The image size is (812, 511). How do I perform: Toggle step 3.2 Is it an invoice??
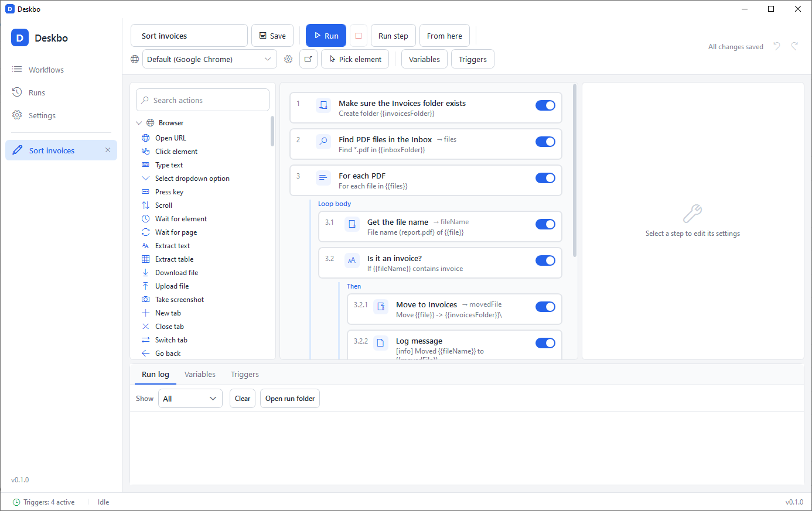coord(545,260)
